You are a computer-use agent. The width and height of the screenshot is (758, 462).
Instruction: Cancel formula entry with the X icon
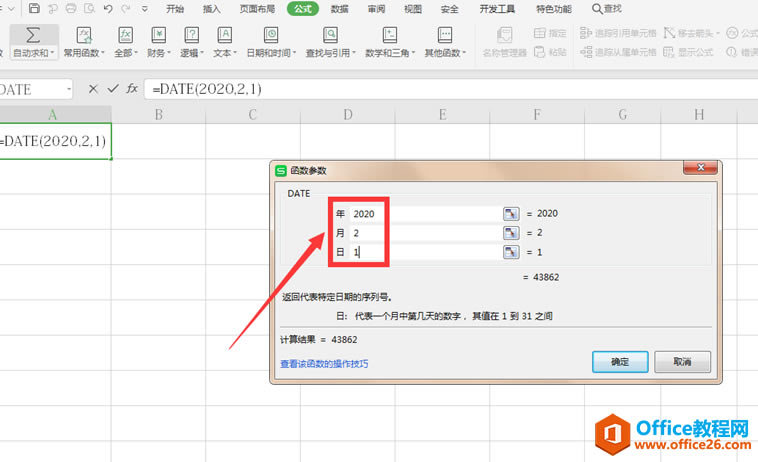[93, 89]
